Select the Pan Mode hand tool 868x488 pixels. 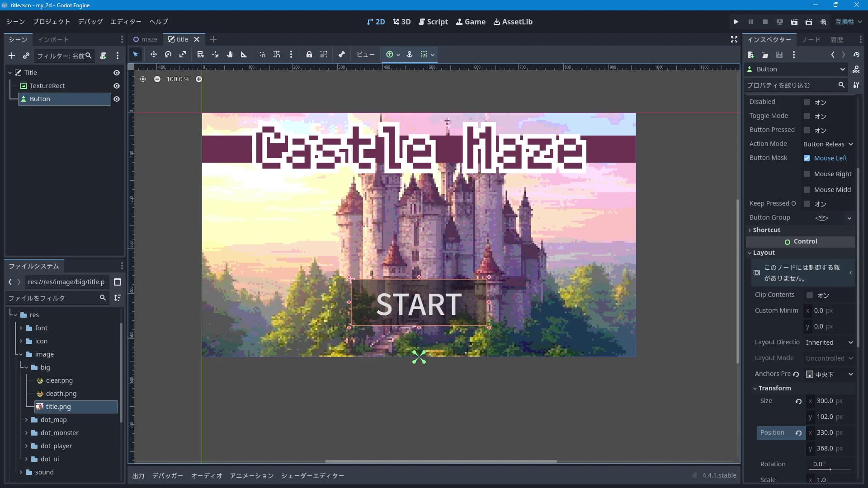point(230,55)
